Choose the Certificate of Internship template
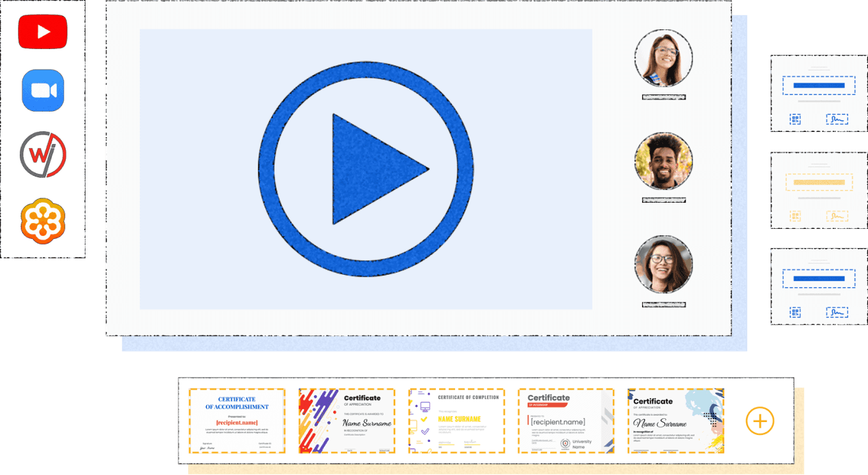 [566, 421]
